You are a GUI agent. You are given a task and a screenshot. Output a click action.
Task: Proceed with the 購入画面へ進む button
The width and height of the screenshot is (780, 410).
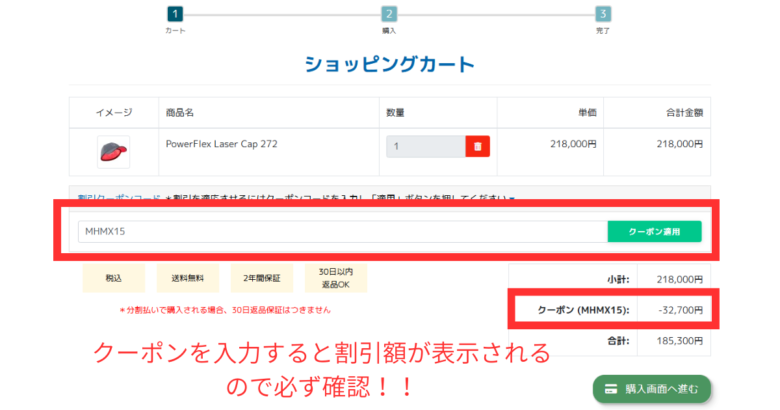pyautogui.click(x=652, y=388)
